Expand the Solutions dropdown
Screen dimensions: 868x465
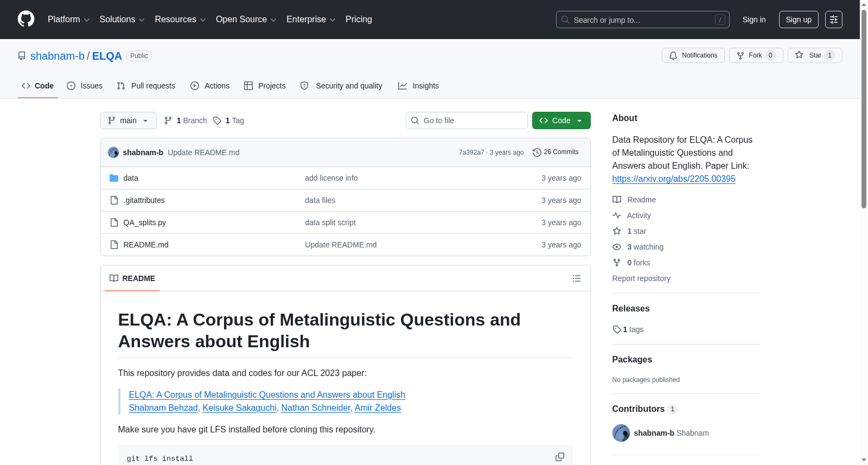tap(122, 20)
